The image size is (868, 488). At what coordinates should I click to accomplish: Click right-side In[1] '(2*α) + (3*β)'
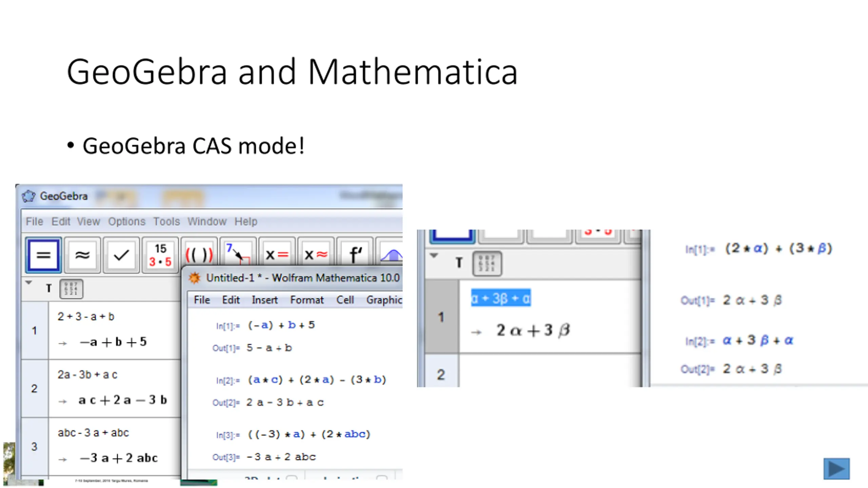point(778,248)
